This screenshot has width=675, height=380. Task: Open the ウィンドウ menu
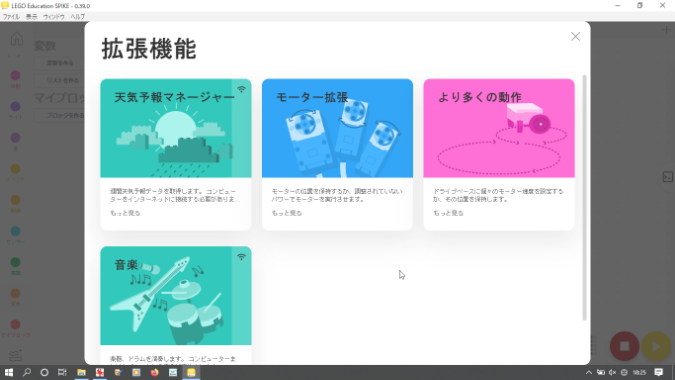point(53,17)
